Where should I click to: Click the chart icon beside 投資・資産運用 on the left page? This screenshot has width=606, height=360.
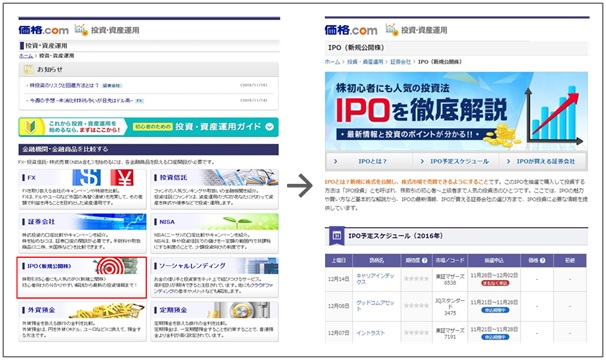coord(81,29)
